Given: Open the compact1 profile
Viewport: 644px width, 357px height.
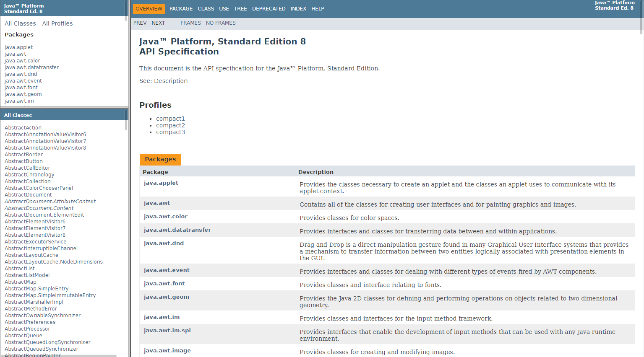Looking at the screenshot, I should [170, 119].
